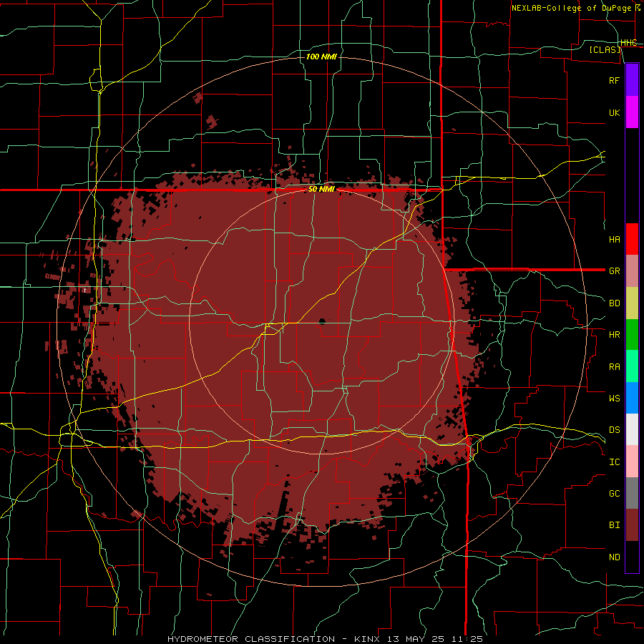The width and height of the screenshot is (644, 644).
Task: Click the HR legend label
Action: [x=614, y=335]
